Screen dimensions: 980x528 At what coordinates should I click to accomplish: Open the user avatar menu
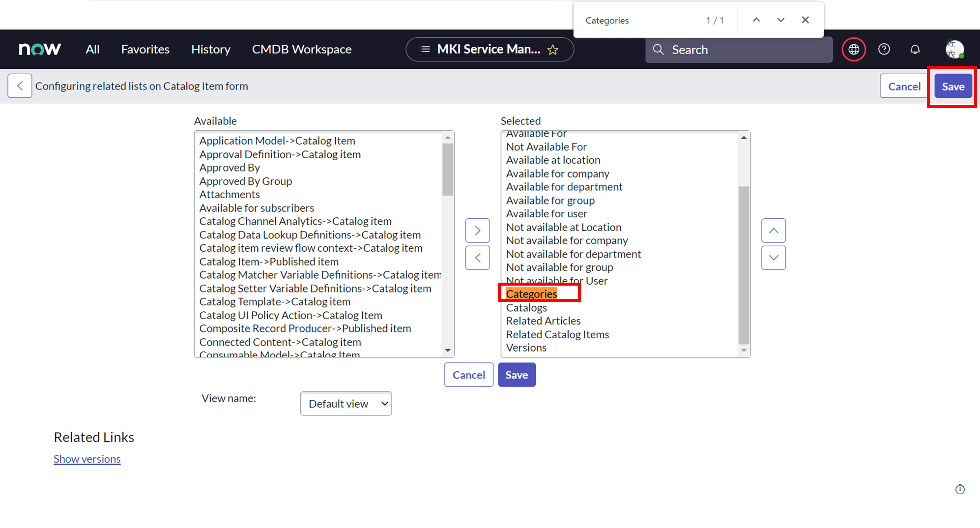pyautogui.click(x=954, y=50)
